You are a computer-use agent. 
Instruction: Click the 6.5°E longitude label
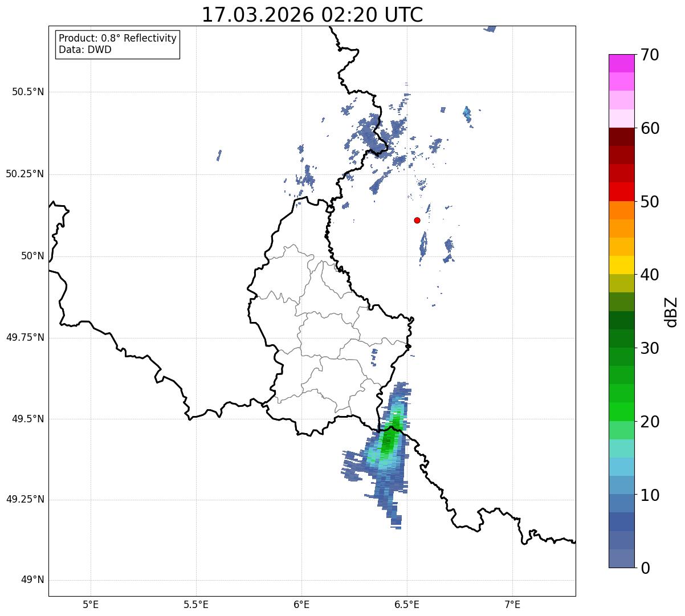pyautogui.click(x=407, y=604)
